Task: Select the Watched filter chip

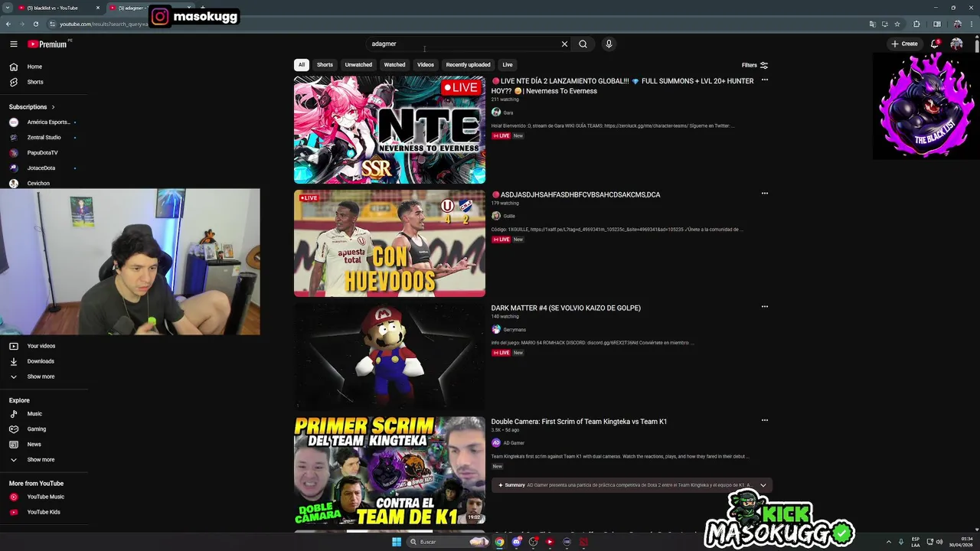Action: pos(394,65)
